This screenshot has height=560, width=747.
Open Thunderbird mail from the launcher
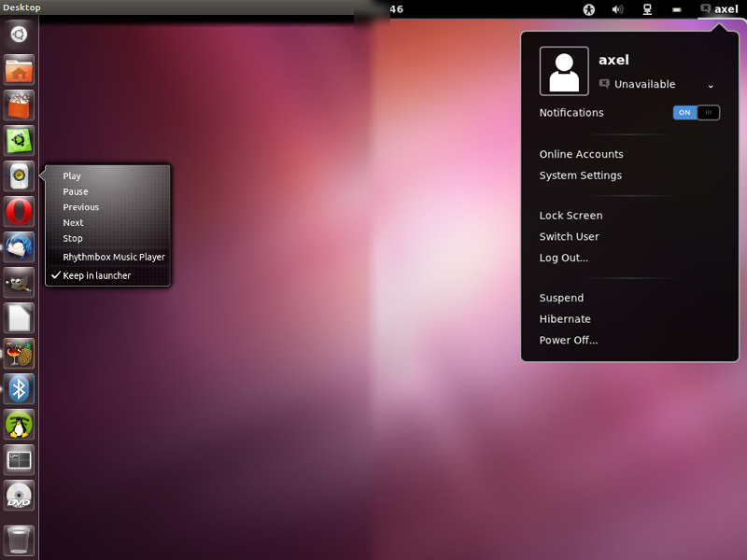(19, 247)
